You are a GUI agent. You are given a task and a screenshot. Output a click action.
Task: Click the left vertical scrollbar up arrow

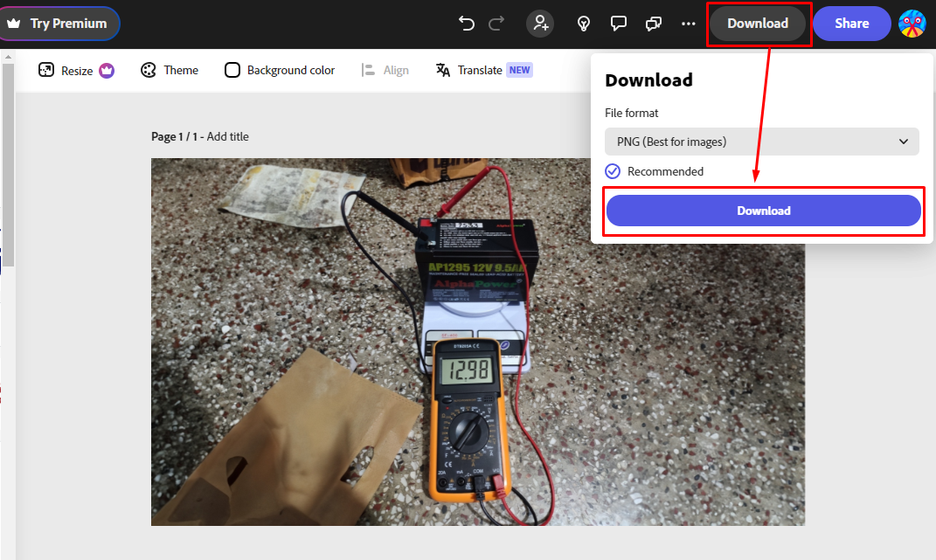coord(8,58)
